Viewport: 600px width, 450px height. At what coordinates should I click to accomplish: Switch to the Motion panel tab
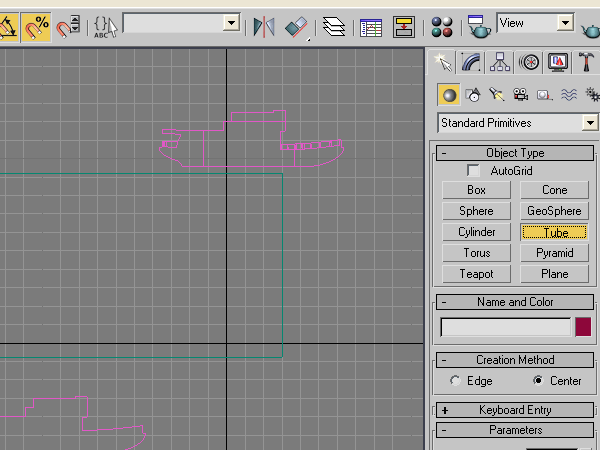pos(529,62)
